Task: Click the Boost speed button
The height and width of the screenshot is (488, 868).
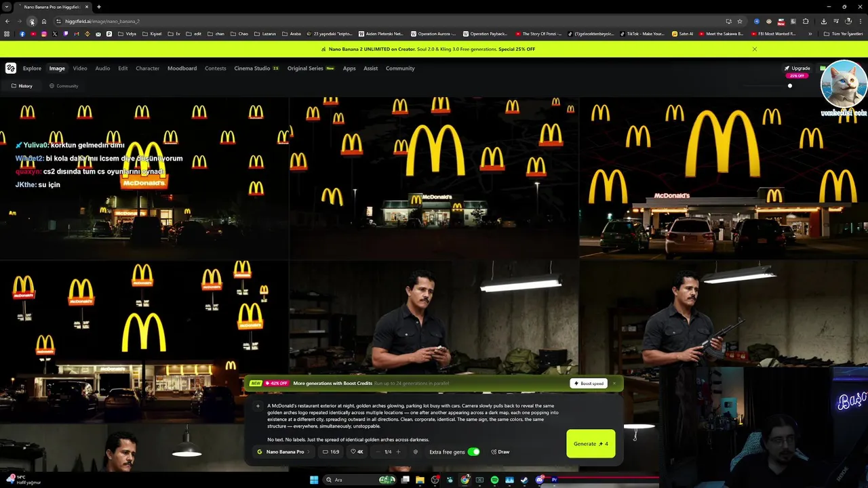Action: pos(588,384)
